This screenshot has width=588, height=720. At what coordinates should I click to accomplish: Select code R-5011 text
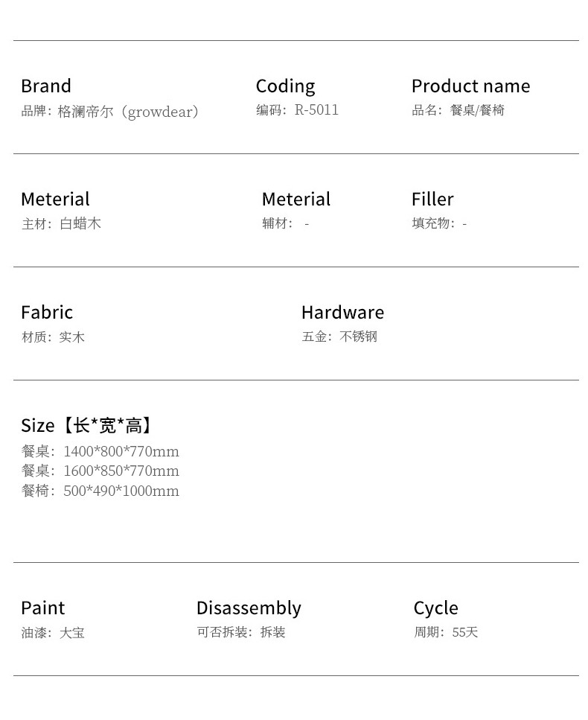pyautogui.click(x=316, y=109)
